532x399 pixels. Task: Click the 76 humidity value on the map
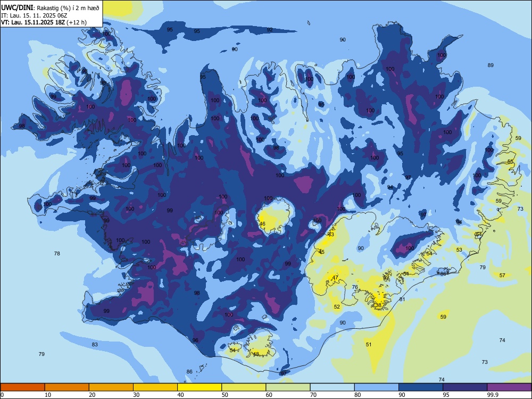tap(355, 287)
